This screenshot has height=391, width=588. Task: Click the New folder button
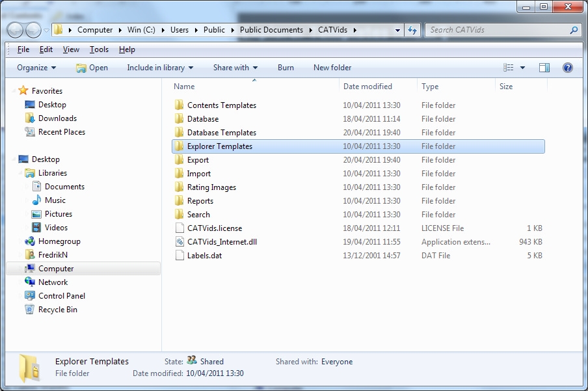[x=332, y=68]
